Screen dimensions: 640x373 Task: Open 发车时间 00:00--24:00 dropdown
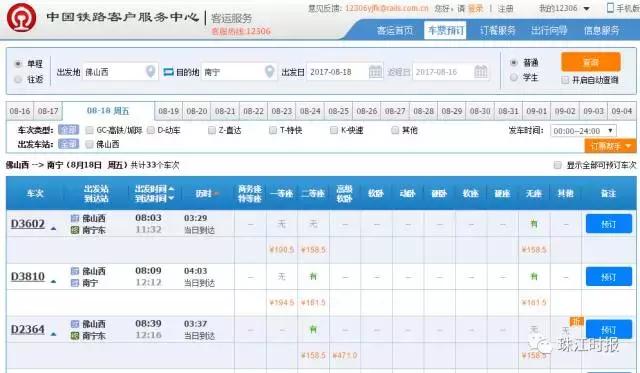583,131
